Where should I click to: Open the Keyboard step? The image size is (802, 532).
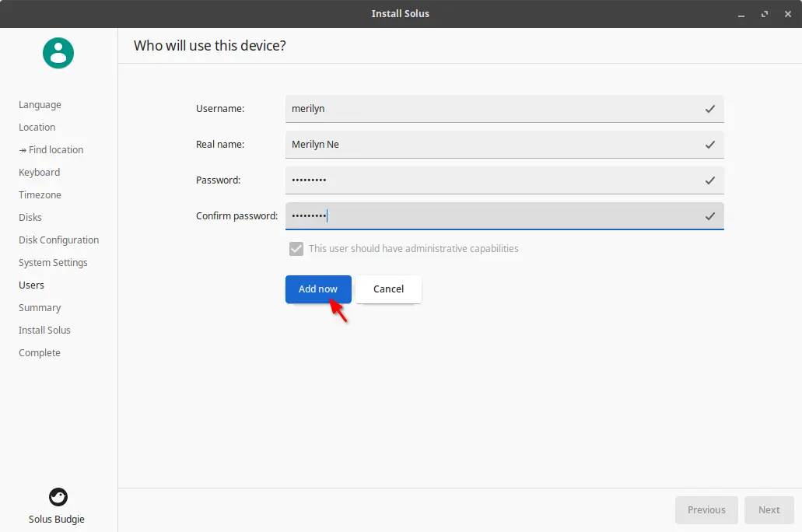pyautogui.click(x=40, y=173)
